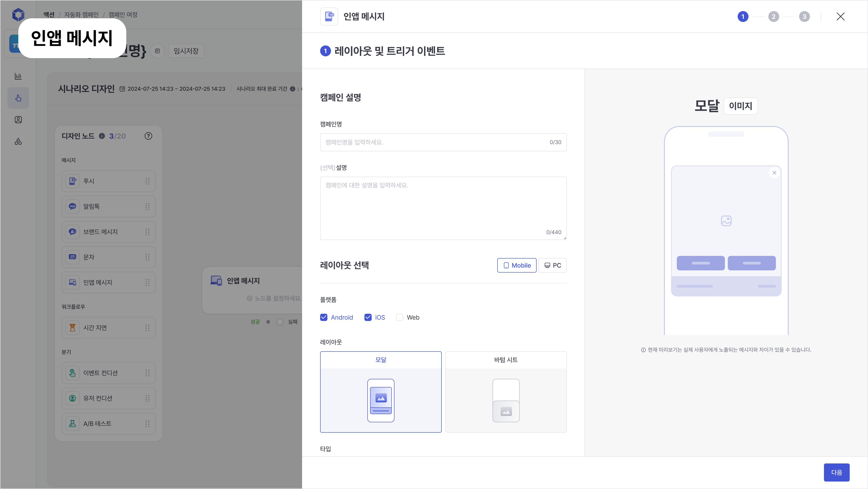The height and width of the screenshot is (489, 868).
Task: Click the 푸시 node icon
Action: click(73, 181)
